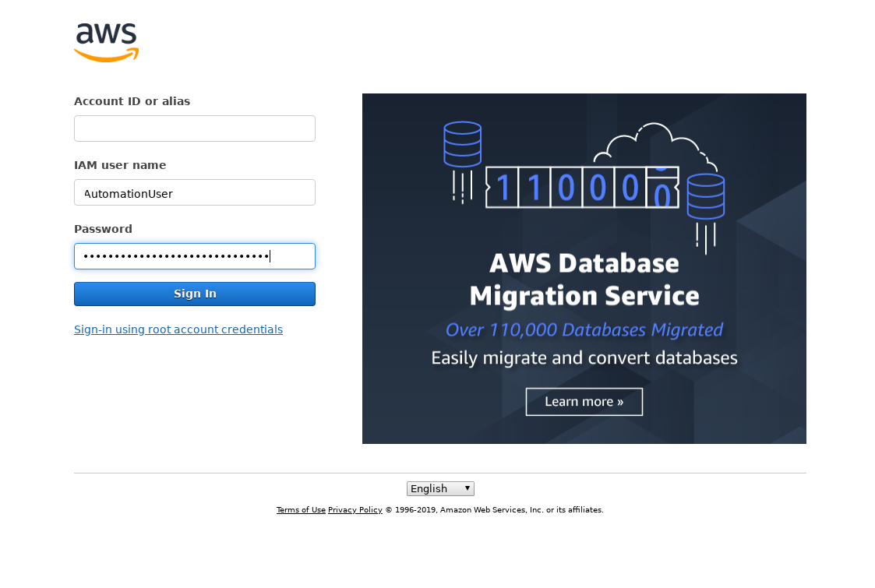Click the 'Over 110,000 Databases Migrated' text
This screenshot has height=588, width=875.
[x=584, y=329]
